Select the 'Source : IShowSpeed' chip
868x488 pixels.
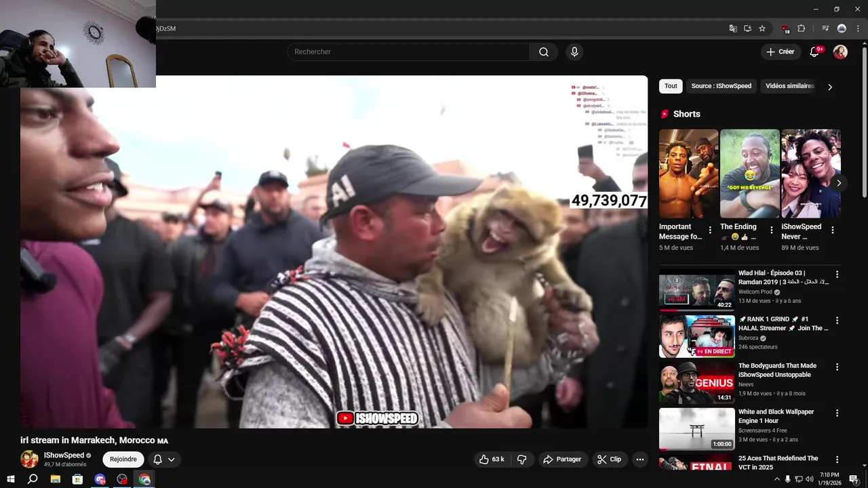click(721, 86)
